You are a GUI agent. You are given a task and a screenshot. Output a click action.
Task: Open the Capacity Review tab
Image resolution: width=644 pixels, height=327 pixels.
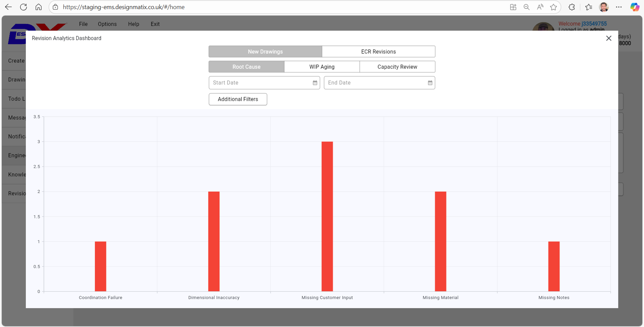397,67
